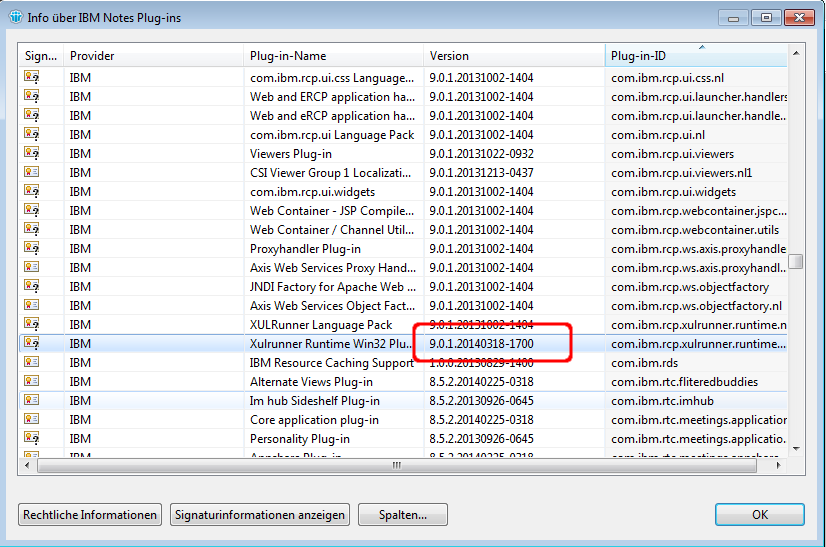The height and width of the screenshot is (547, 826).
Task: Click the Provider column header
Action: tap(153, 56)
